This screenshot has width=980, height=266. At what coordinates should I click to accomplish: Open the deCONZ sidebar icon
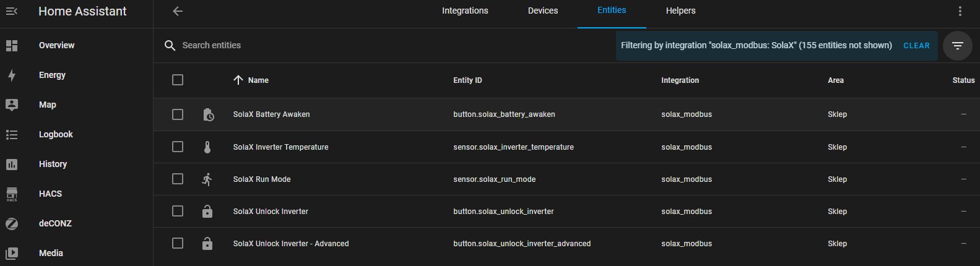[x=12, y=223]
